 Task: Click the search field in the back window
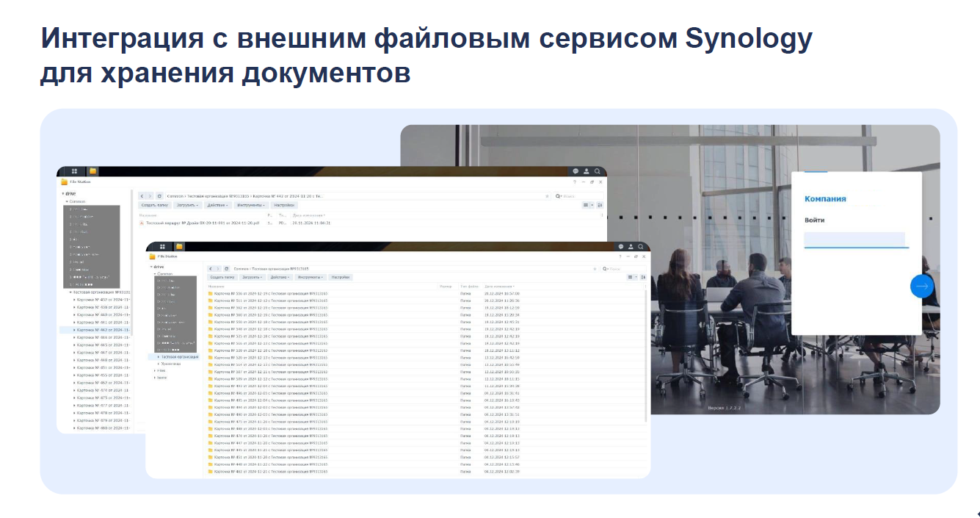[x=578, y=196]
